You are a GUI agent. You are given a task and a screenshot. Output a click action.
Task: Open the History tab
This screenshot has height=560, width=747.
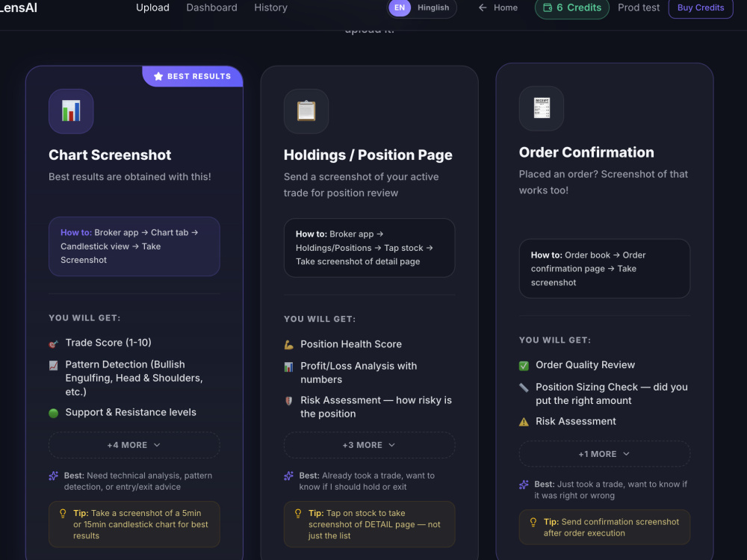tap(270, 7)
